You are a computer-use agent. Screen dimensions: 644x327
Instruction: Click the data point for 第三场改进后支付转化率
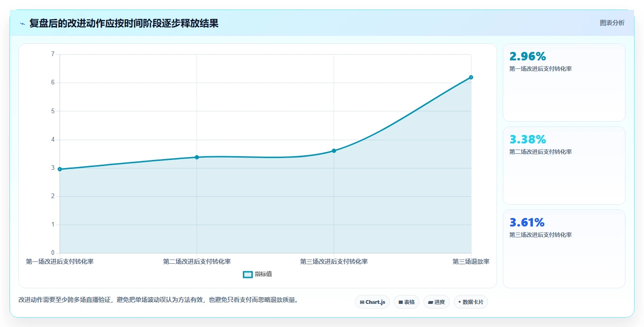pos(334,151)
